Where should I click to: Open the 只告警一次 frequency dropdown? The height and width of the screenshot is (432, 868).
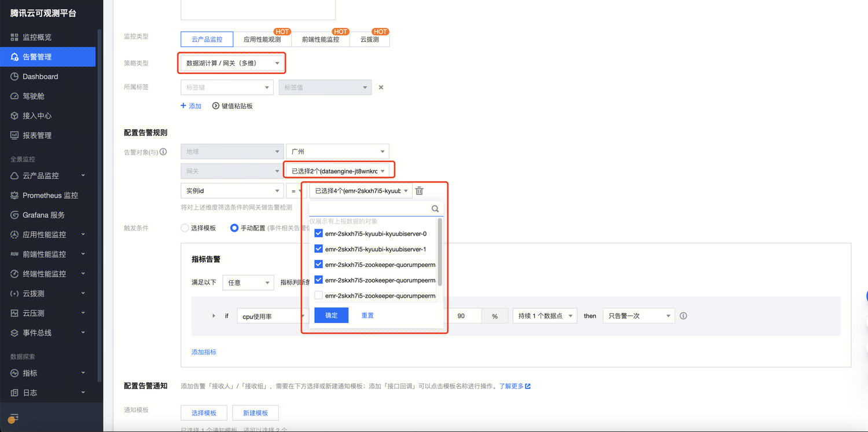click(x=638, y=316)
